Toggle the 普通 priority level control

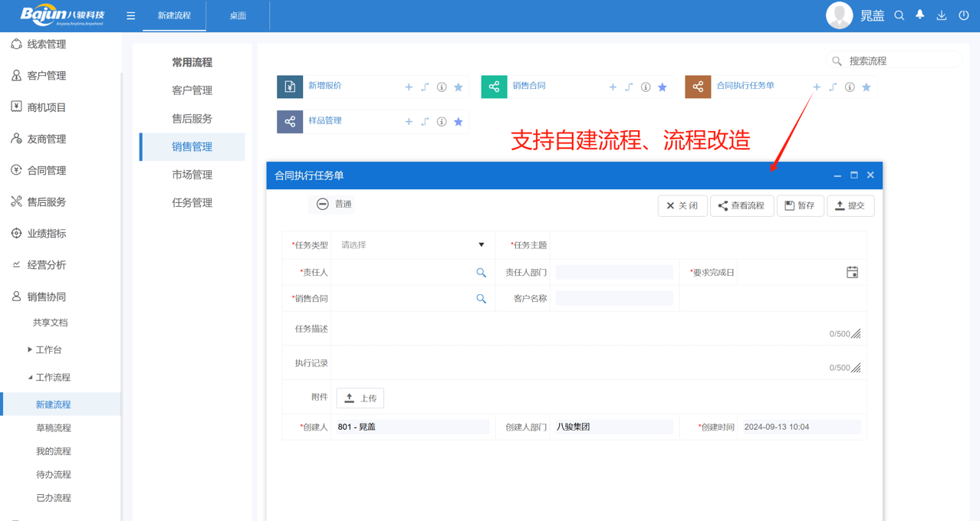tap(331, 205)
